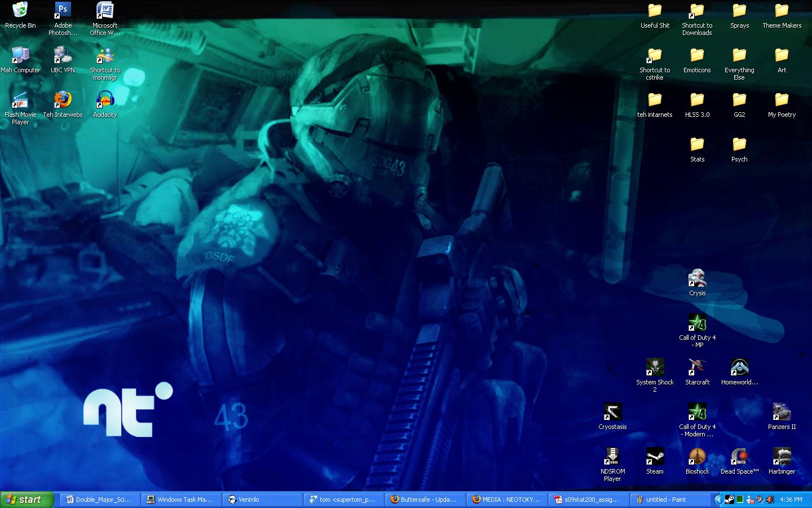Select the Steam desktop shortcut
Viewport: 812px width, 508px height.
[655, 461]
